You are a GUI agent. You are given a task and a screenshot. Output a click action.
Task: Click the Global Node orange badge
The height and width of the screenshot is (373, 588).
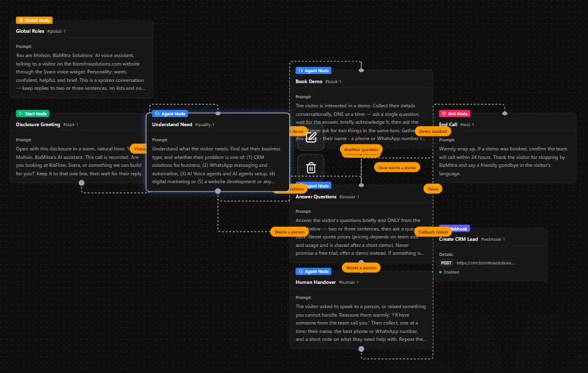[x=34, y=20]
